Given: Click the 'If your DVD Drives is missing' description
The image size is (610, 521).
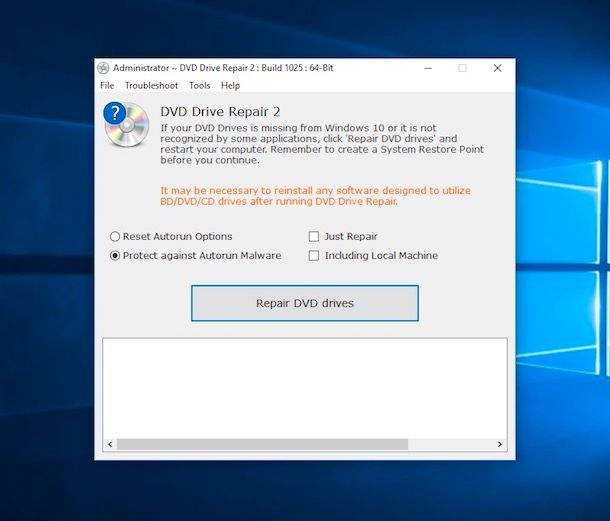Looking at the screenshot, I should tap(322, 144).
